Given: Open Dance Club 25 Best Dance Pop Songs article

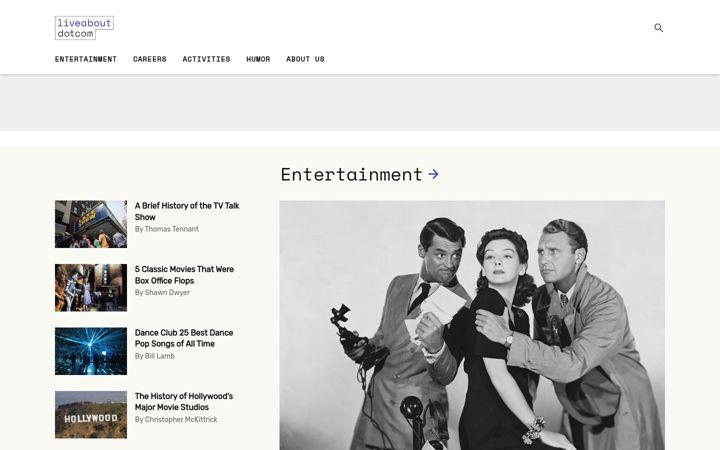Looking at the screenshot, I should click(184, 338).
